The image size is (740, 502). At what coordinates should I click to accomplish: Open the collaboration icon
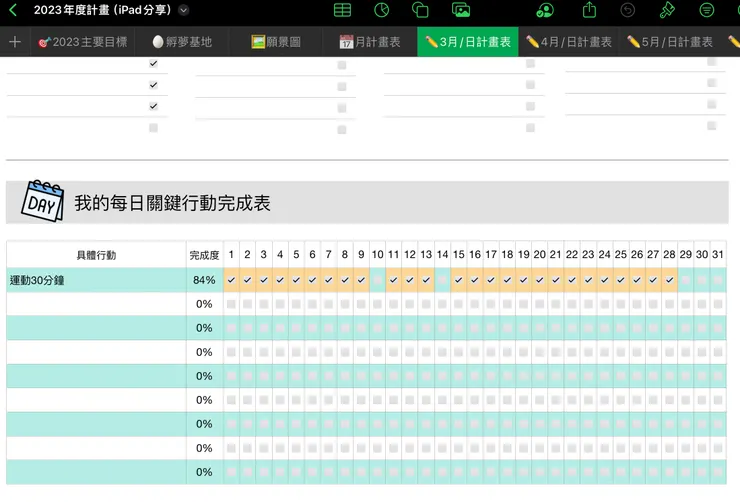click(x=545, y=10)
